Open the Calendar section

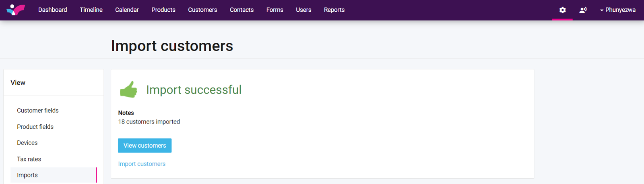click(127, 10)
